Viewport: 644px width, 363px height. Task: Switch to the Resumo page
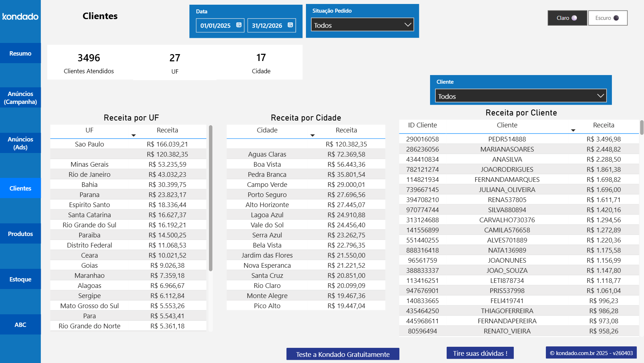click(20, 53)
